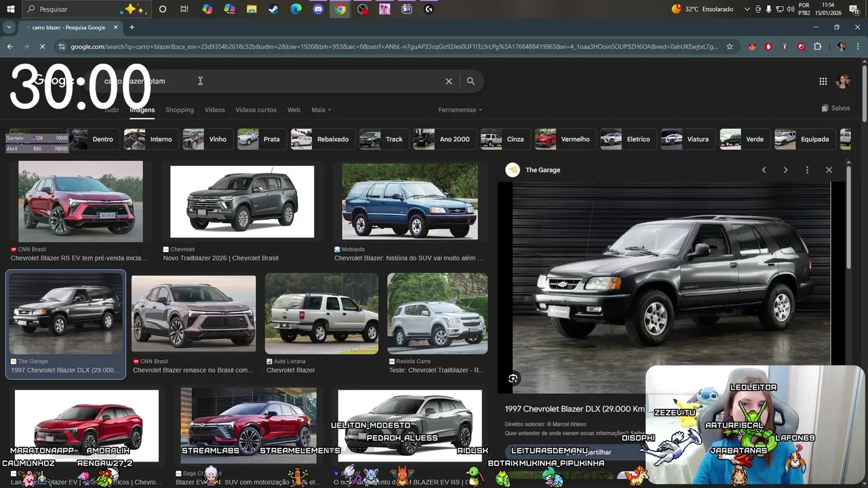Switch to Vídeos curtos tab
The height and width of the screenshot is (488, 868).
pos(256,110)
